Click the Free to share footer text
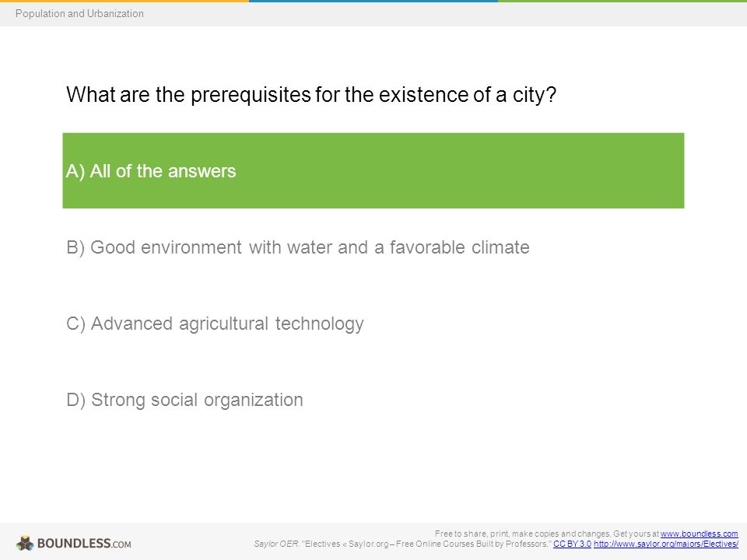This screenshot has width=747, height=560. (x=547, y=534)
